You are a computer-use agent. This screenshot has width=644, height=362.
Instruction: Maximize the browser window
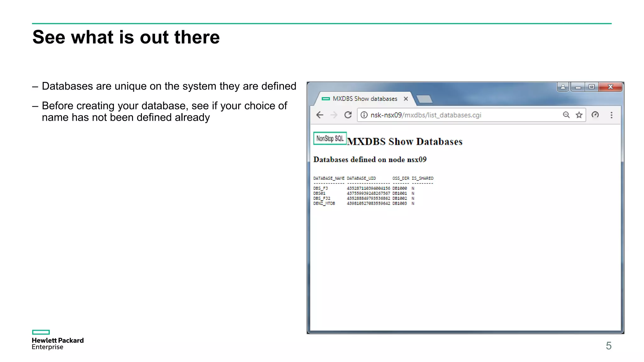[x=592, y=87]
